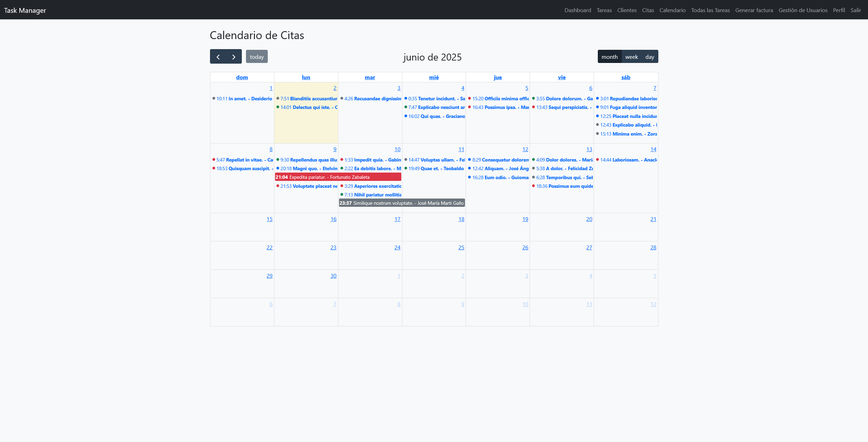This screenshot has width=868, height=442.
Task: Select the jue column header
Action: [498, 77]
